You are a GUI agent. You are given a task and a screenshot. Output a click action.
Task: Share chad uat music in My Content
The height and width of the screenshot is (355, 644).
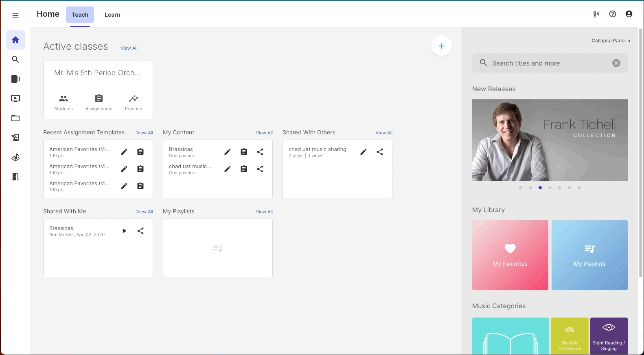tap(260, 169)
